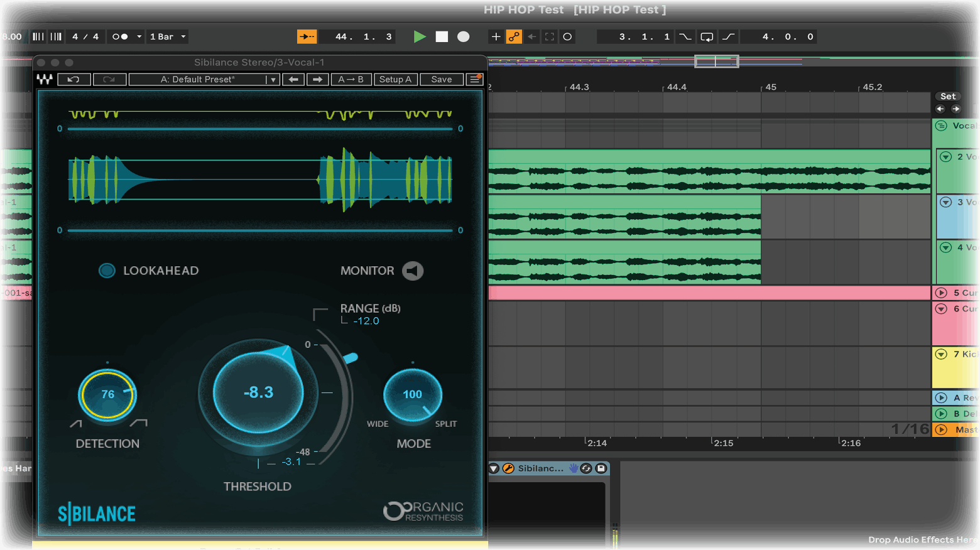980x550 pixels.
Task: Disable the orange Follow playback button
Action: [x=307, y=37]
